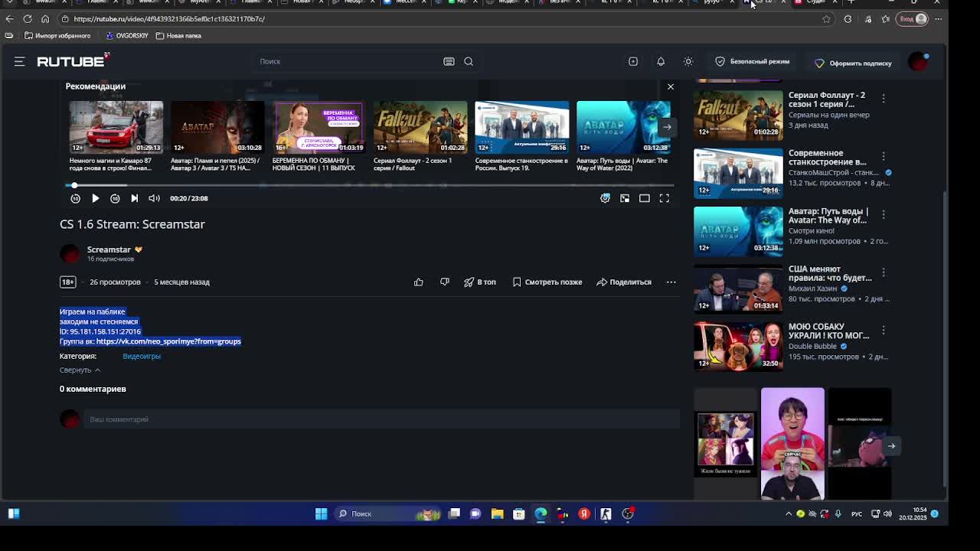Toggle the light/dark theme sun icon
The width and height of the screenshot is (980, 551).
pos(688,61)
